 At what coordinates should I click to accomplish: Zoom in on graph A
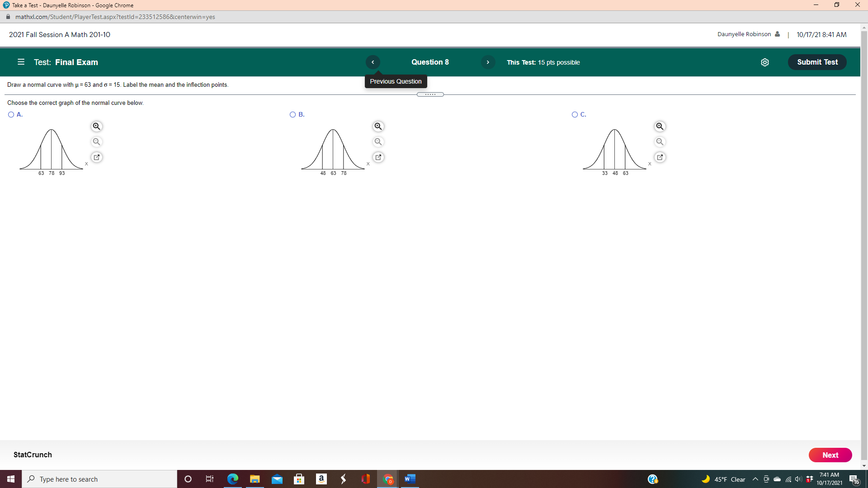click(x=96, y=126)
